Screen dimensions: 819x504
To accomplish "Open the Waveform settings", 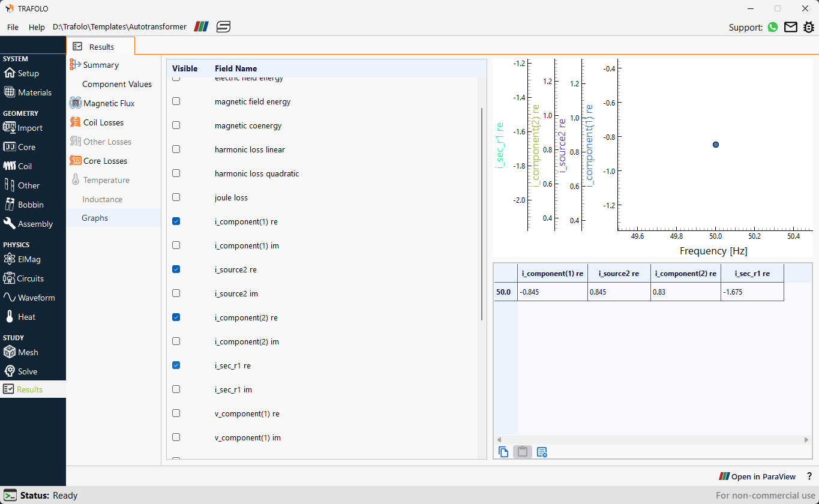I will pos(29,298).
